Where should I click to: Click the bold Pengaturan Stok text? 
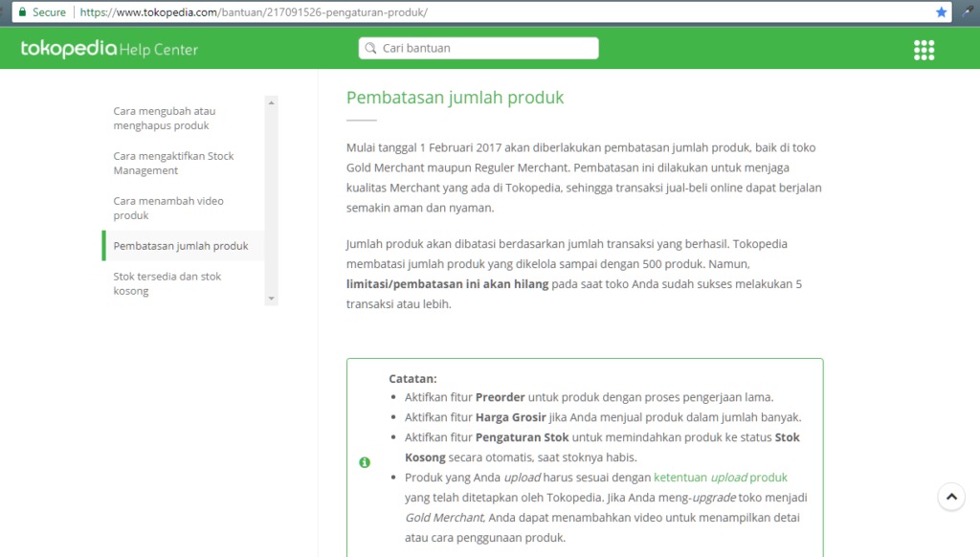(x=522, y=437)
